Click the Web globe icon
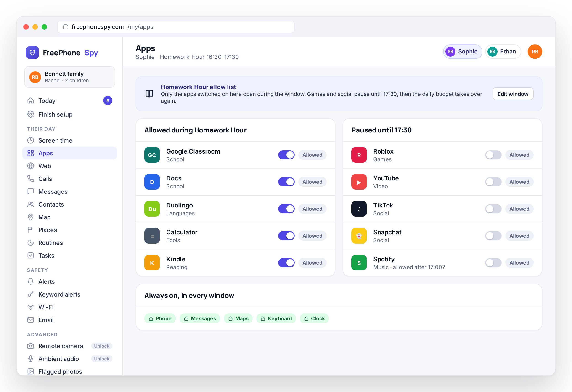572x392 pixels. coord(31,166)
